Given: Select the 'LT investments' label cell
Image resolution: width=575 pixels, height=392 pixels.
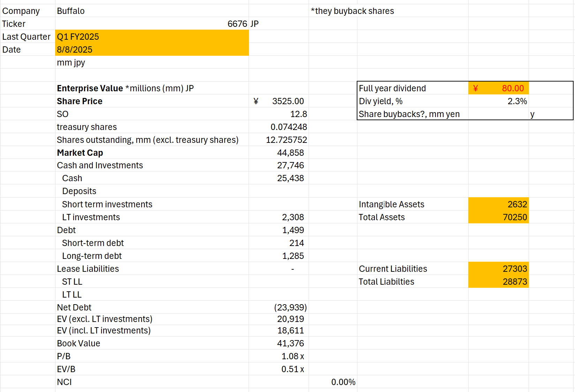Looking at the screenshot, I should pyautogui.click(x=152, y=217).
